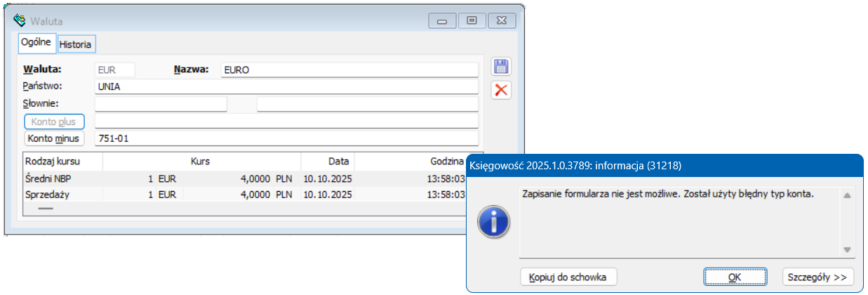Select the Sprzedaży exchange rate row
The height and width of the screenshot is (295, 868).
pos(245,194)
